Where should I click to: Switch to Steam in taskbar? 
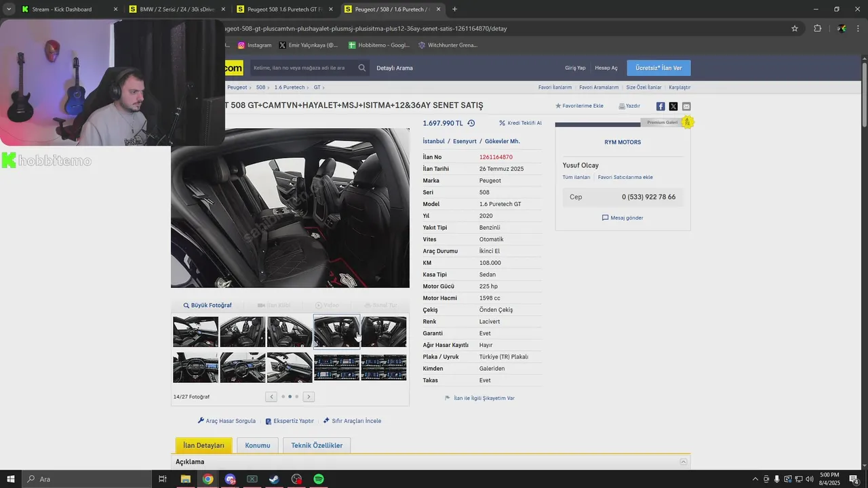click(x=274, y=479)
